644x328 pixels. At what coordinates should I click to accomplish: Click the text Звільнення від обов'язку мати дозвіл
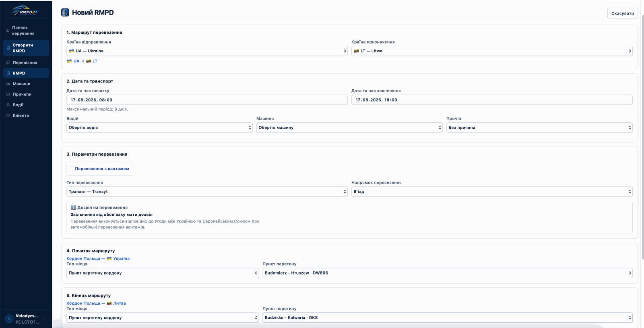pyautogui.click(x=111, y=215)
